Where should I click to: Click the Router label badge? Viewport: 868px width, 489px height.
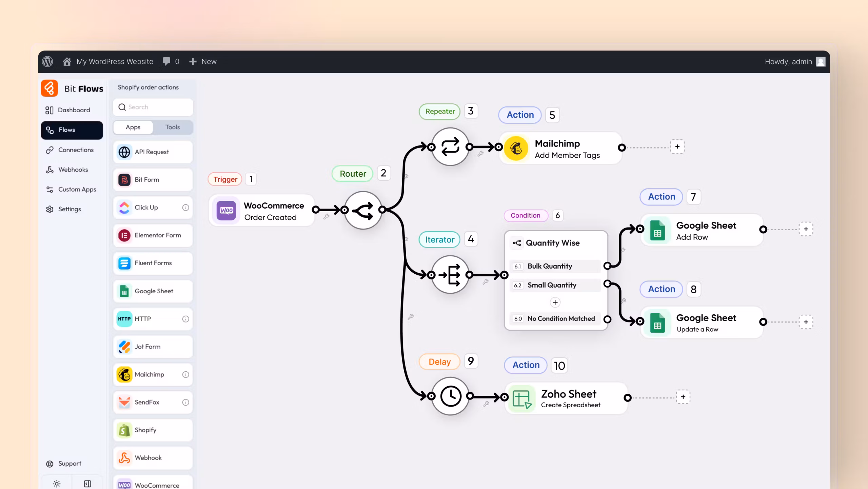pos(353,174)
